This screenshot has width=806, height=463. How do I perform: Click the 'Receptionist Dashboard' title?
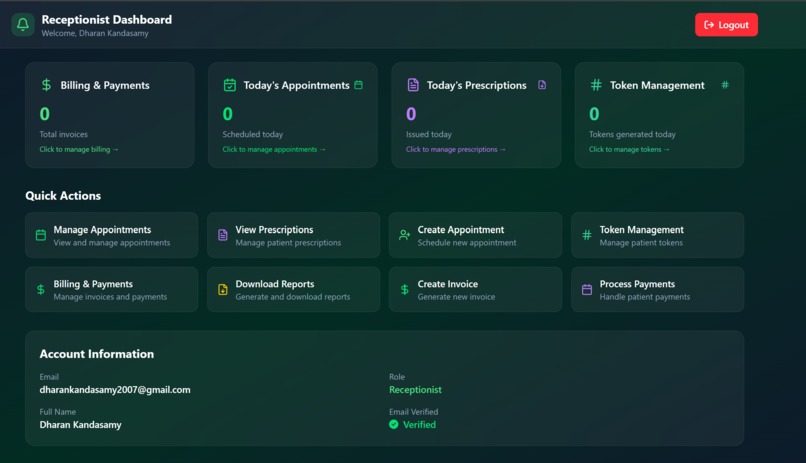click(x=107, y=20)
